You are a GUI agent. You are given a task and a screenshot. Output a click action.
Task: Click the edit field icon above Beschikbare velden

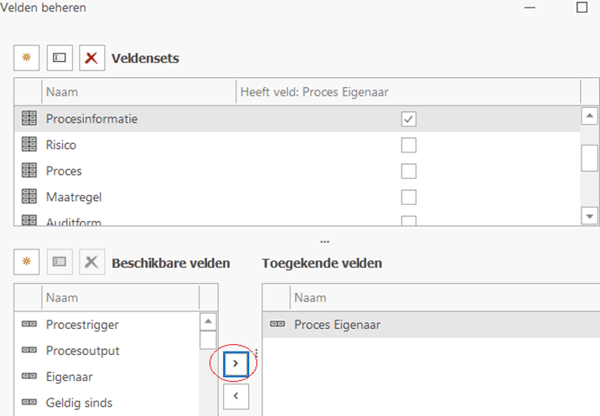[60, 263]
